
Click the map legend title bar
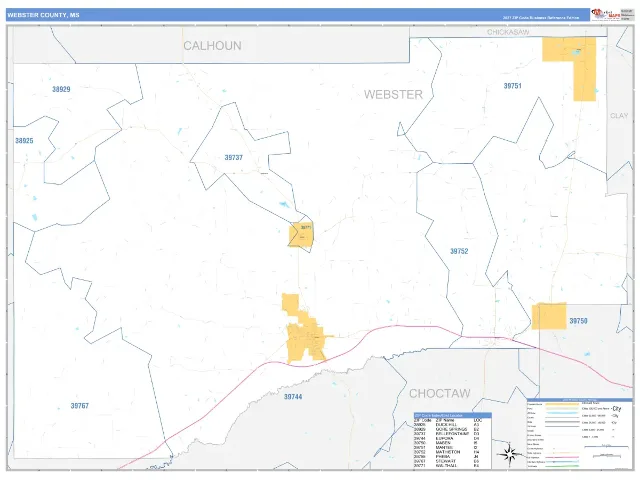click(x=580, y=400)
